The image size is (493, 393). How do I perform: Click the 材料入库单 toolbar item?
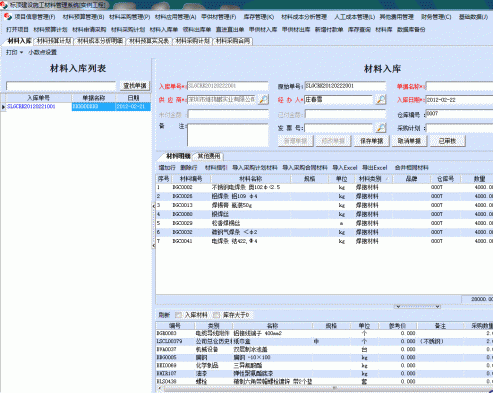point(164,30)
